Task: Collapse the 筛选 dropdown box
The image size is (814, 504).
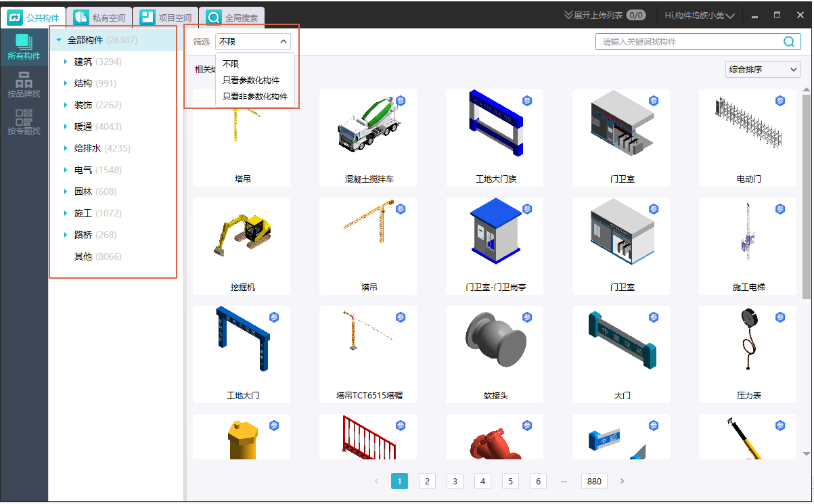Action: tap(253, 42)
